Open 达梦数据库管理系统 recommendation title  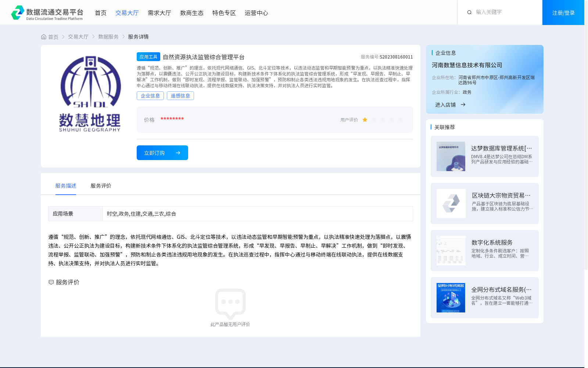coord(502,148)
